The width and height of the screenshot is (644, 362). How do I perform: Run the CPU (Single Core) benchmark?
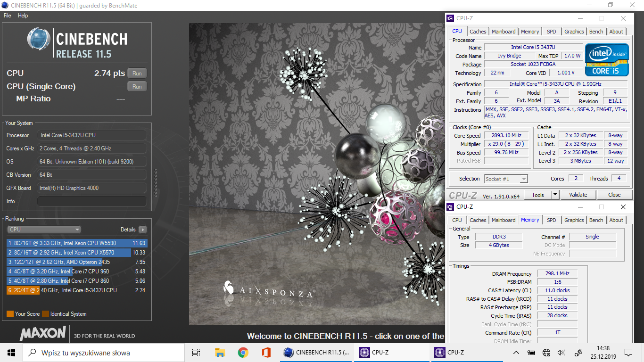[137, 87]
